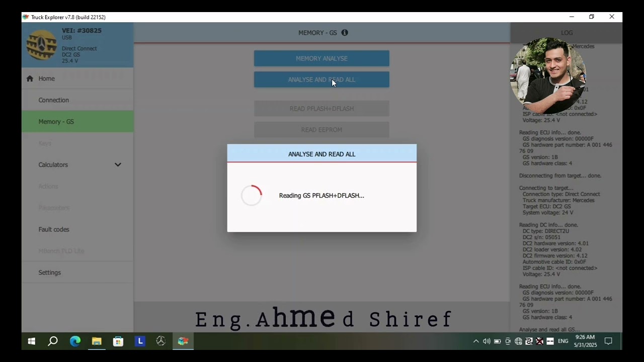The height and width of the screenshot is (362, 644).
Task: Open the notification center icon
Action: [608, 341]
